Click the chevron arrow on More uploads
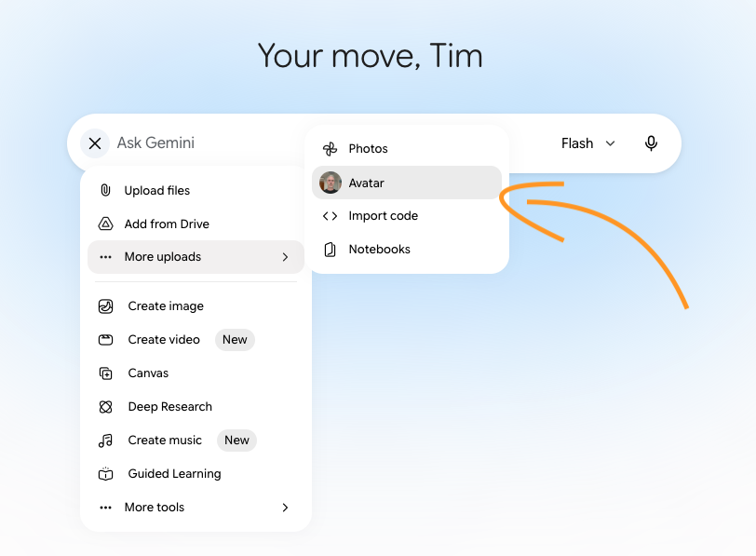Viewport: 756px width, 556px height. [x=285, y=257]
